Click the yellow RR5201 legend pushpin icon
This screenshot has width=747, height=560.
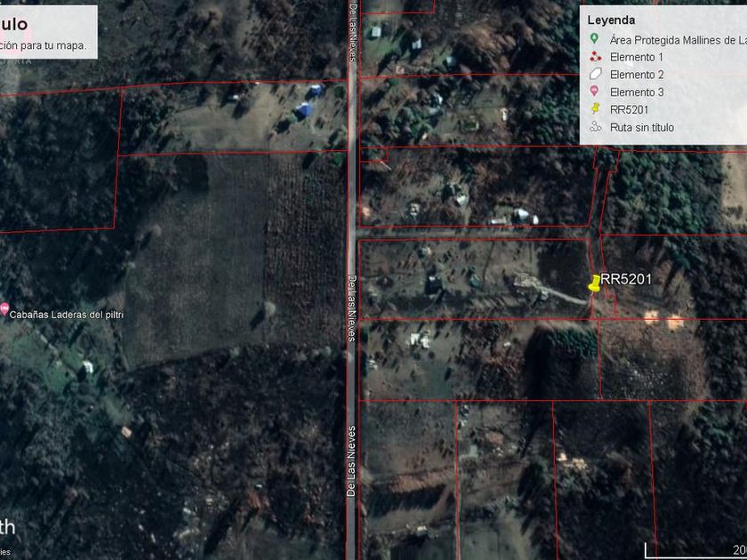[595, 109]
